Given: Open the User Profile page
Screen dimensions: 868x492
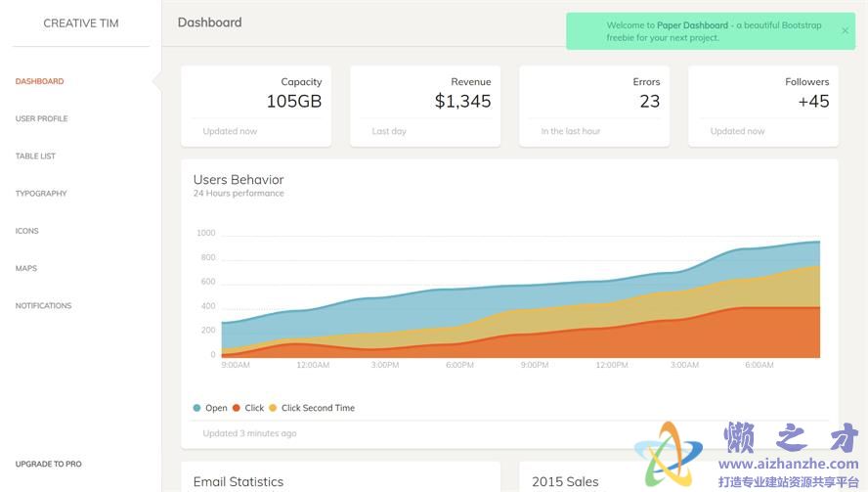Looking at the screenshot, I should [x=42, y=118].
